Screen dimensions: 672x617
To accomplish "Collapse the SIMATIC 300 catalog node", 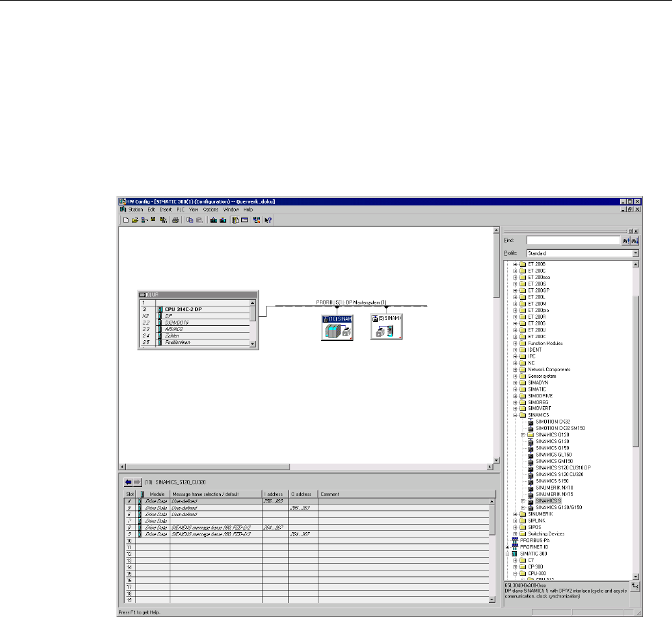I will click(x=508, y=554).
